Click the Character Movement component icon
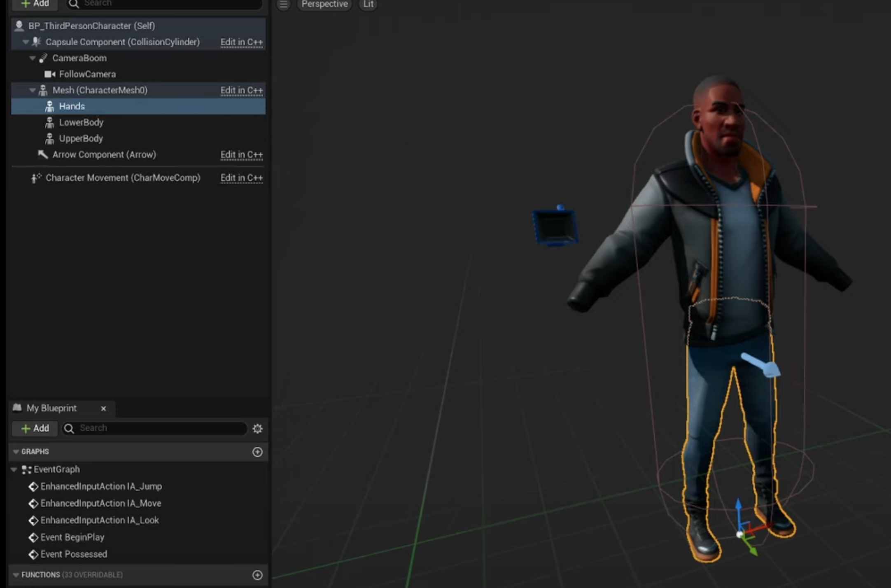 click(36, 178)
